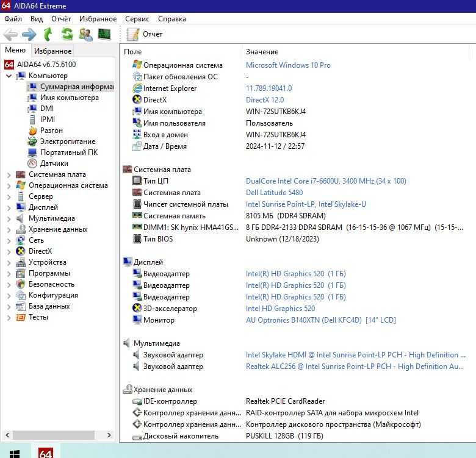Screen dimensions: 476x458
Task: Click the Отчёт report toolbar button
Action: tap(145, 34)
